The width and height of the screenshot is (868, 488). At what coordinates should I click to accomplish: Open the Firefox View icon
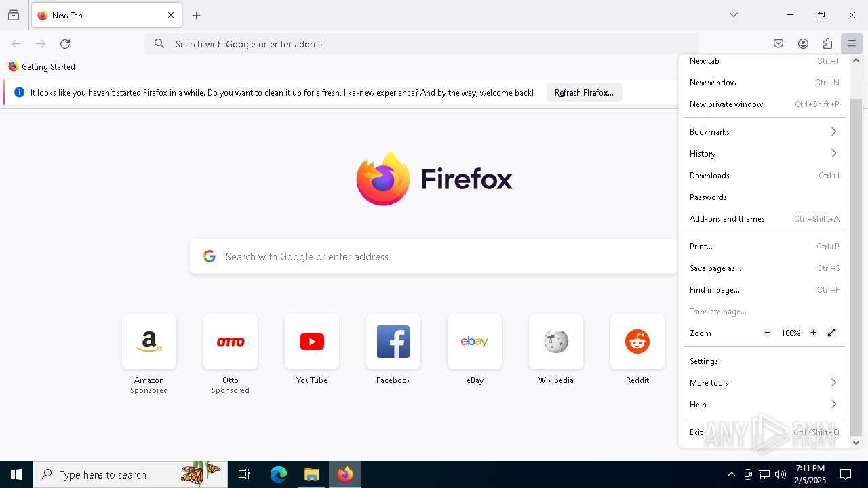tap(14, 15)
